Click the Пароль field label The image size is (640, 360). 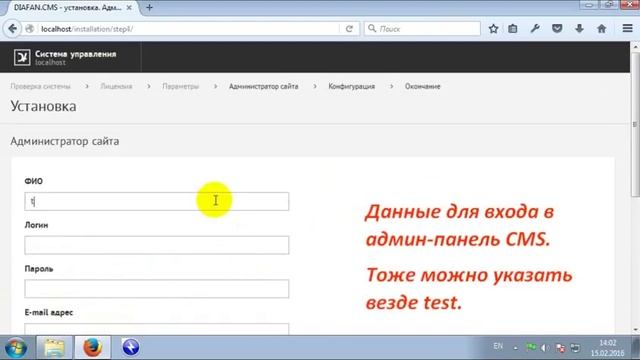point(39,269)
